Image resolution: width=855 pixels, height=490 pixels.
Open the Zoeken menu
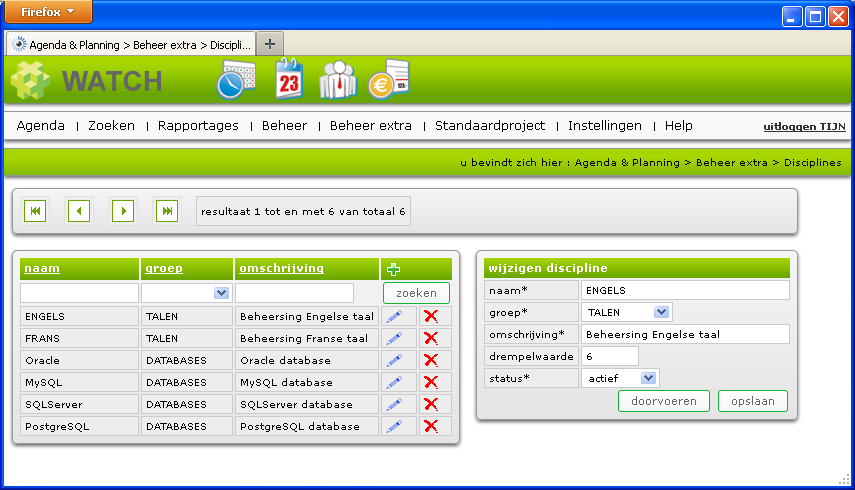click(111, 125)
